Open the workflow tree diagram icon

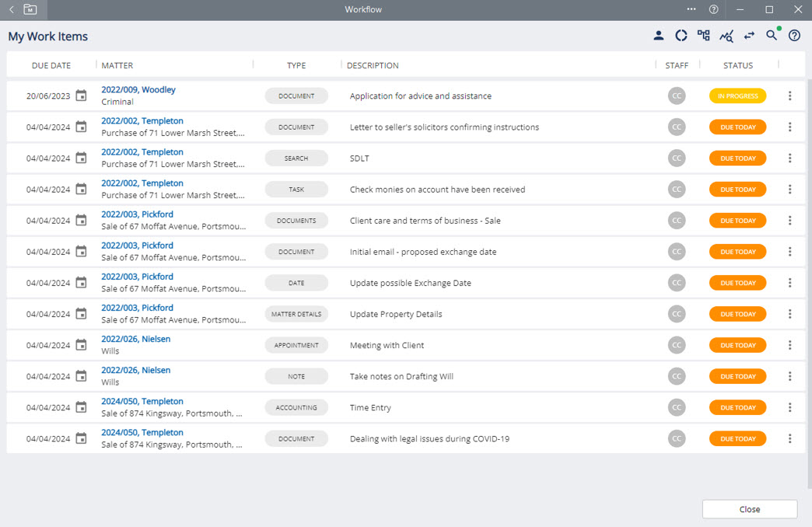(x=704, y=36)
